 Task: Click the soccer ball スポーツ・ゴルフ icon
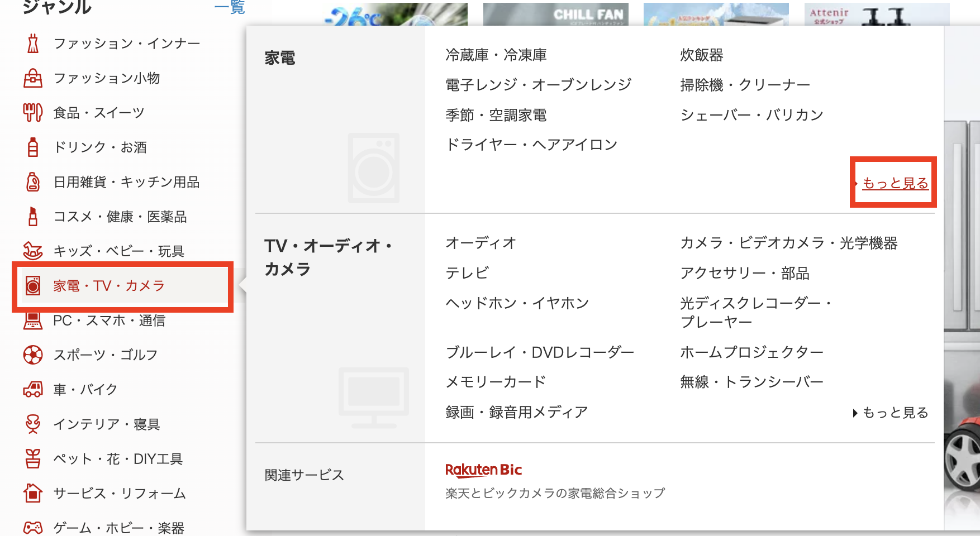(x=33, y=355)
